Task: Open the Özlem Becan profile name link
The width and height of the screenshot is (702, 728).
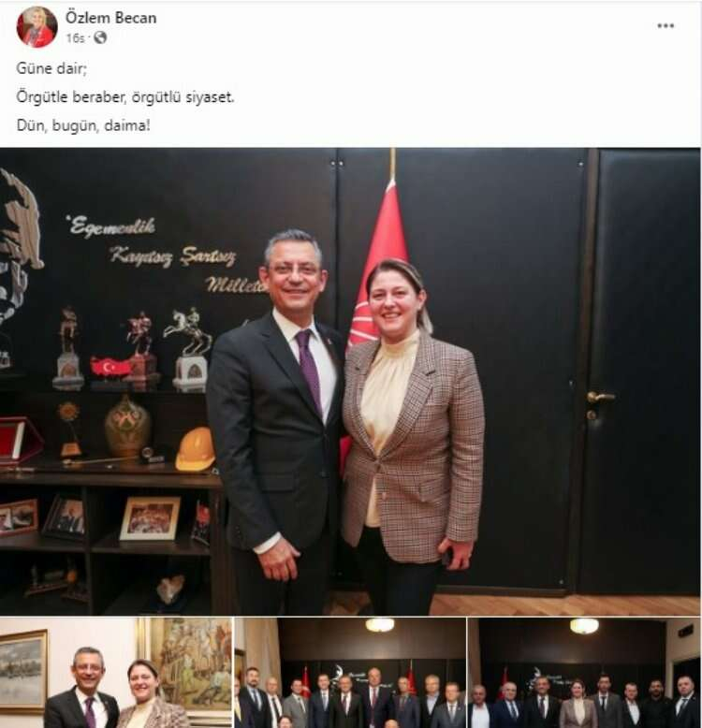Action: (x=111, y=18)
